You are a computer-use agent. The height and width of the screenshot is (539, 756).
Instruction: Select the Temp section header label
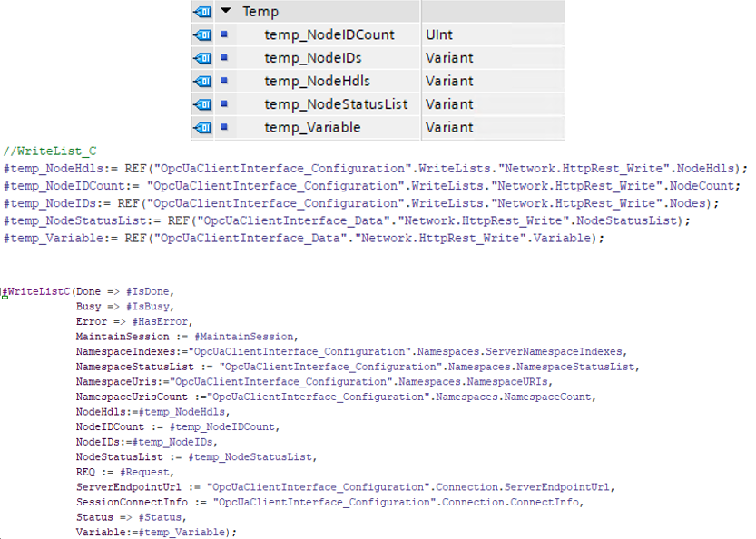pyautogui.click(x=260, y=12)
